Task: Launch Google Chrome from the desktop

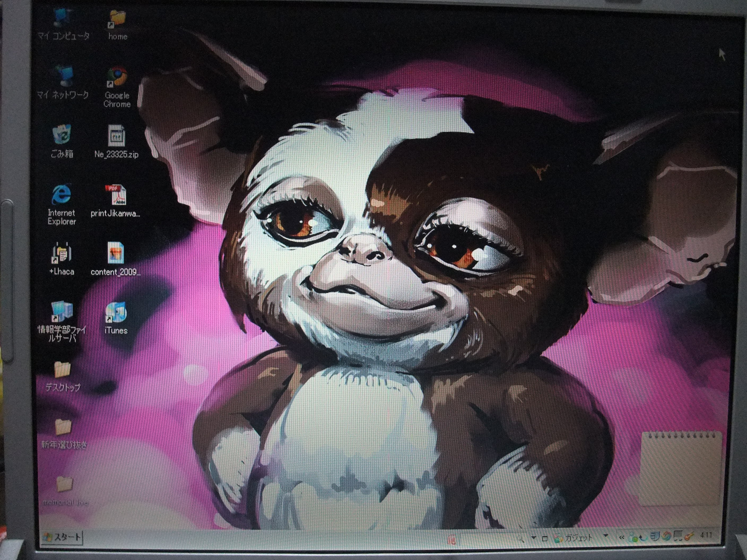Action: 117,87
